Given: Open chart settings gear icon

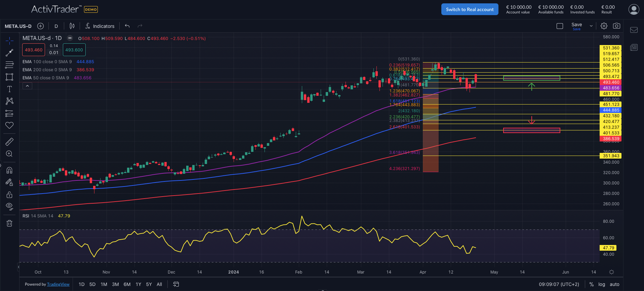Looking at the screenshot, I should point(604,26).
